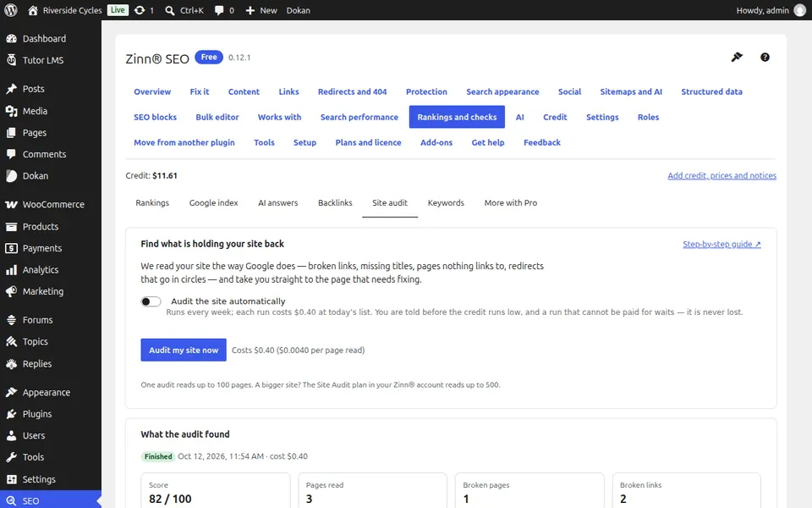
Task: Open Plans and licence section
Action: point(368,142)
